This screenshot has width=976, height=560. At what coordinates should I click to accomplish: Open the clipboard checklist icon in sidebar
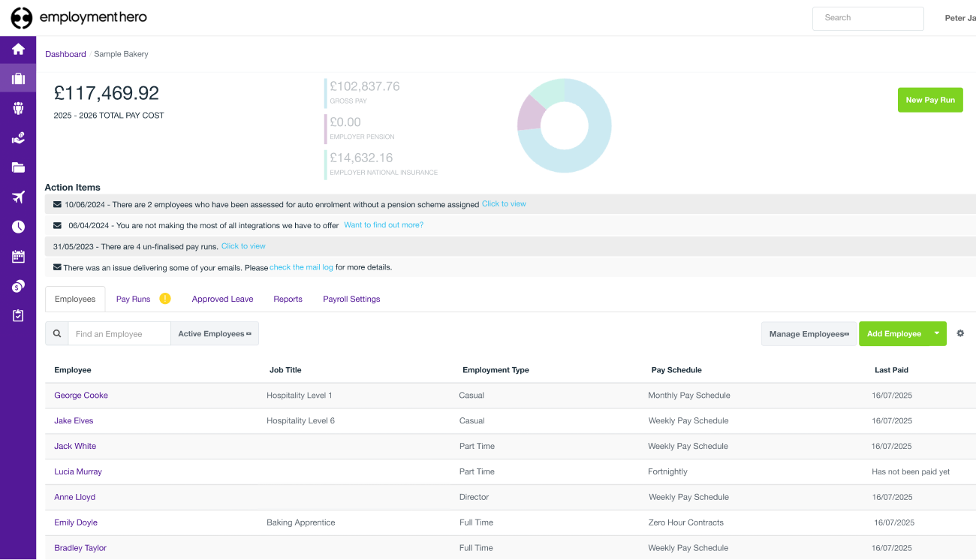click(x=18, y=316)
